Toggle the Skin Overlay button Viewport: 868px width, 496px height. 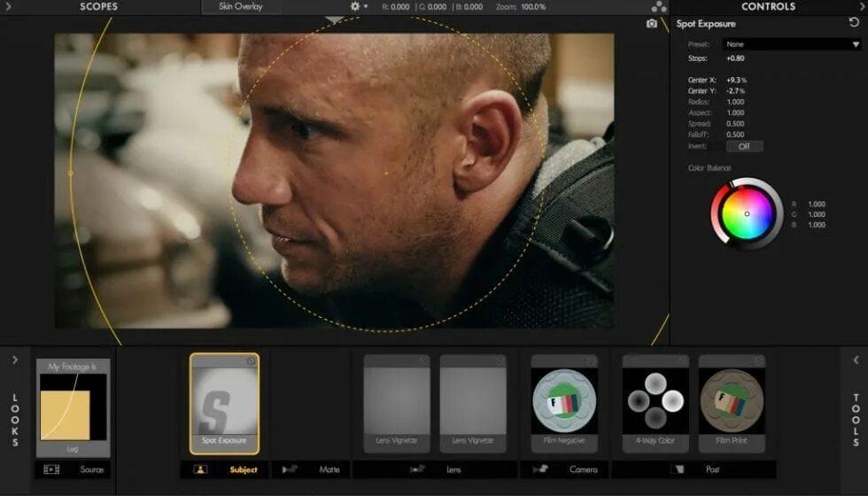240,7
